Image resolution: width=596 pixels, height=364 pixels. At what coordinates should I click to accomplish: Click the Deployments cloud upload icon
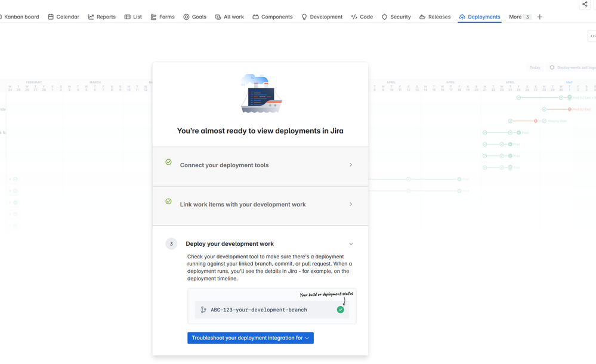point(462,17)
